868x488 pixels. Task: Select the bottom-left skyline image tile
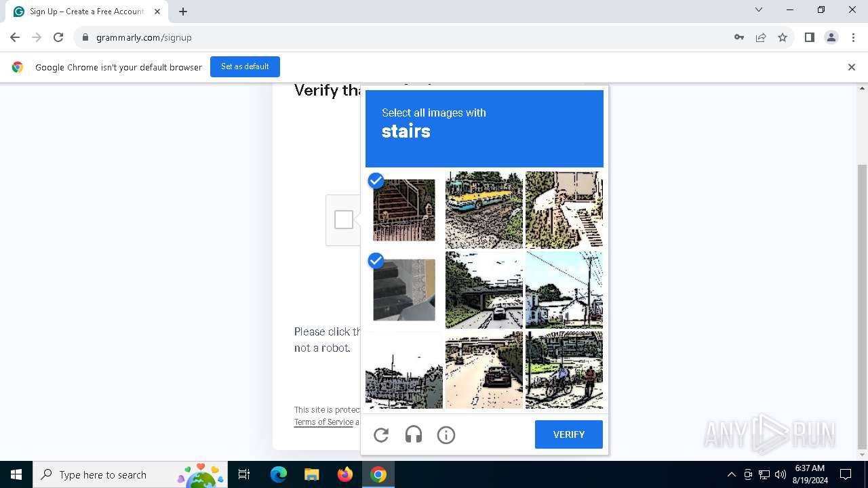click(x=404, y=370)
